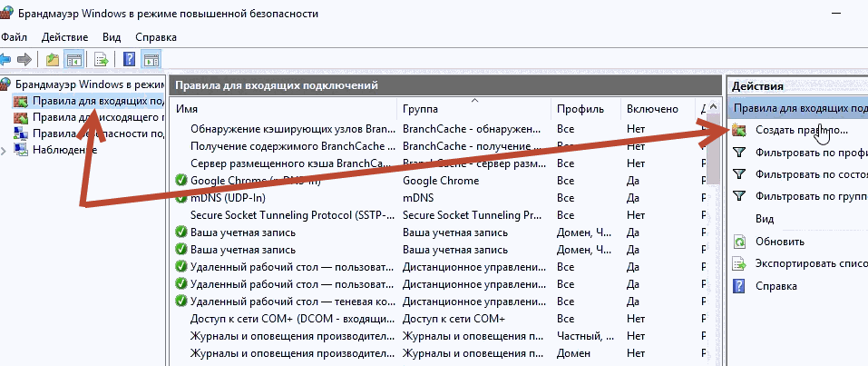Click the Правила безопасности подключения tree icon
Viewport: 868px width, 366px height.
tap(21, 134)
